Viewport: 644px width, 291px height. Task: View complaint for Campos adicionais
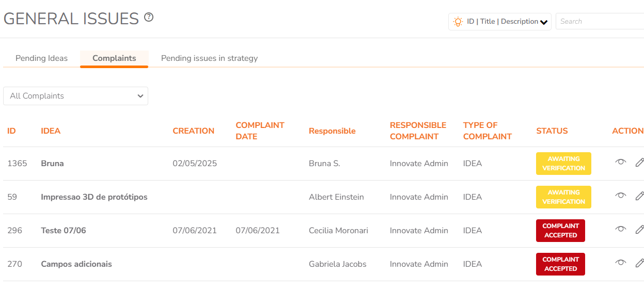tap(621, 263)
